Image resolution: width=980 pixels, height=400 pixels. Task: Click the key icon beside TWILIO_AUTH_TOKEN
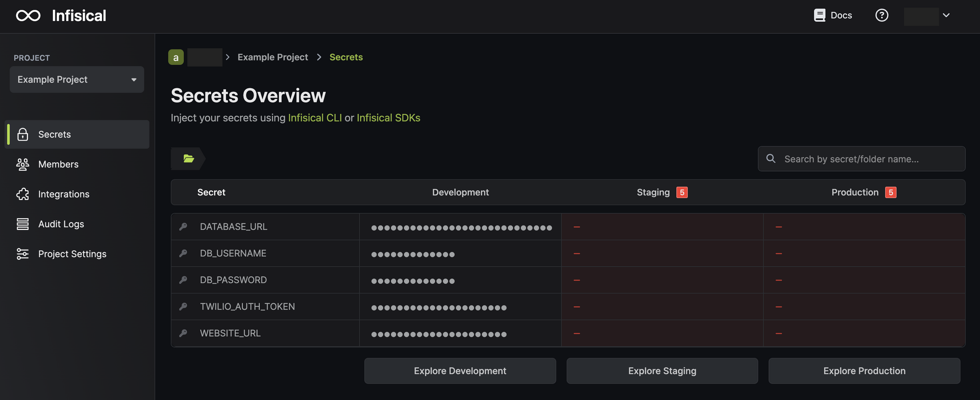(x=183, y=306)
